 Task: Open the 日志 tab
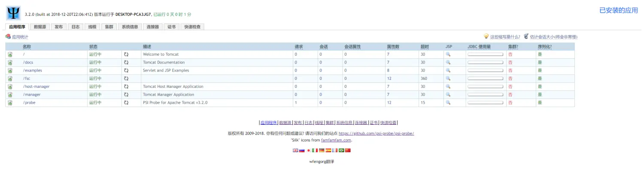(x=75, y=27)
